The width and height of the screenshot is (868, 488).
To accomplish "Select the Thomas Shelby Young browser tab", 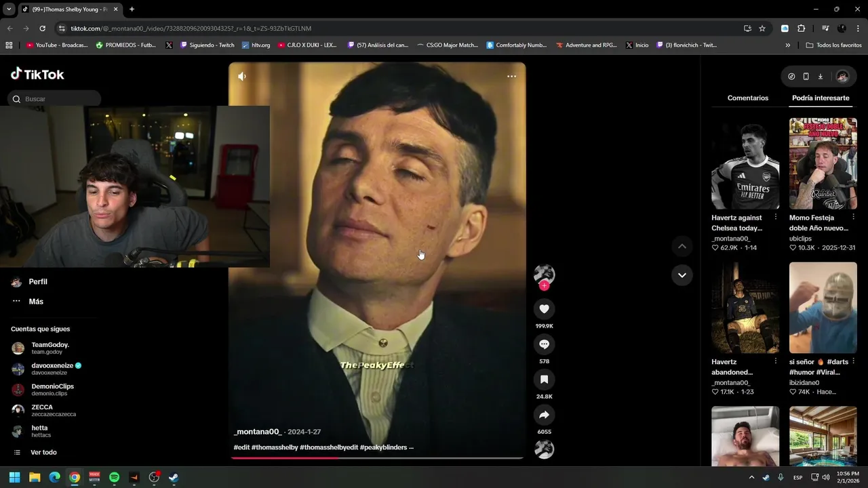I will [x=69, y=9].
